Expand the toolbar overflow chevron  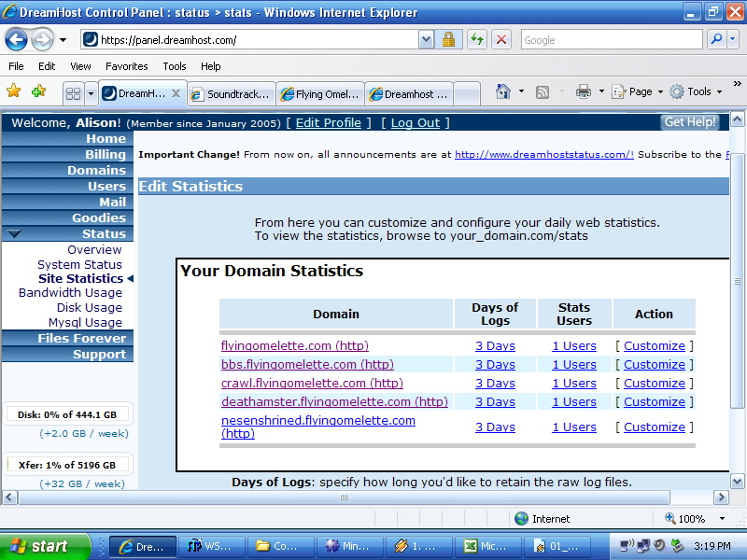coord(737,84)
